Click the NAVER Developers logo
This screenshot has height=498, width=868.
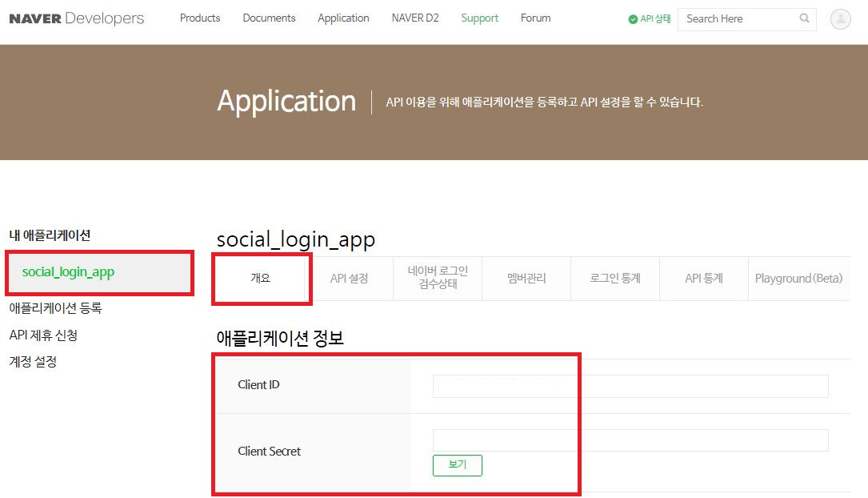point(76,18)
